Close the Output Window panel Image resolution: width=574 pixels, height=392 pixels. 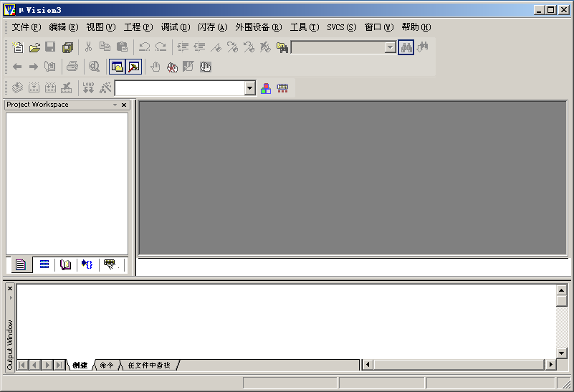coord(10,288)
